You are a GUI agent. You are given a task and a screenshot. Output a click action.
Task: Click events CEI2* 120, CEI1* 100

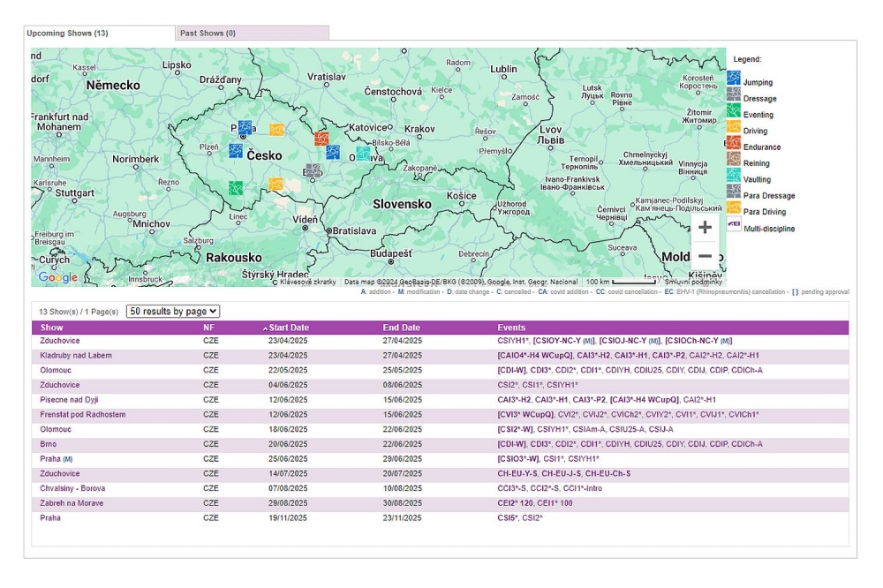tap(534, 503)
